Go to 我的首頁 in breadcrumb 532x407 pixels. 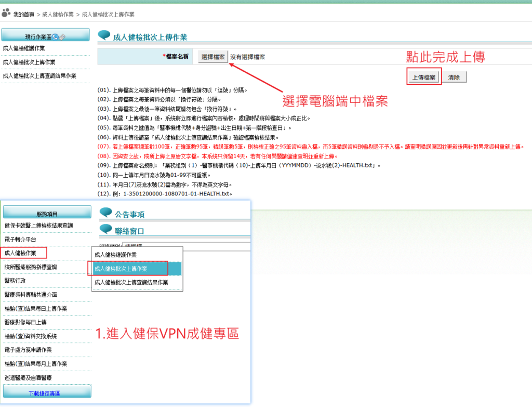click(x=24, y=14)
